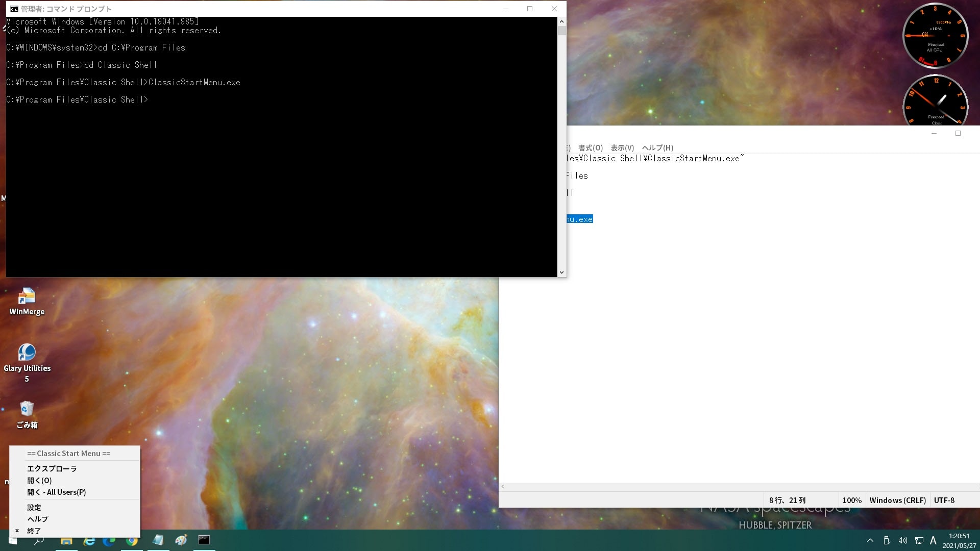
Task: Open the network tray icon
Action: click(x=919, y=540)
